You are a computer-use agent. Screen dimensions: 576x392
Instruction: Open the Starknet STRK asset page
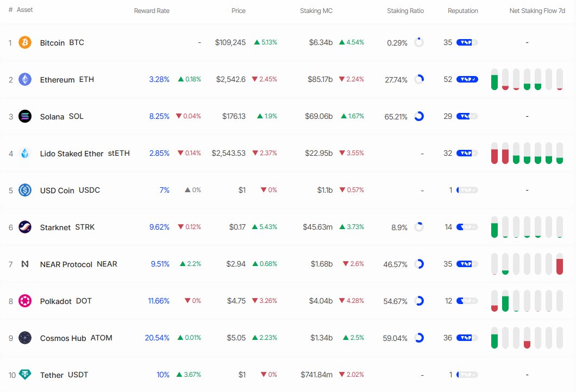click(67, 227)
